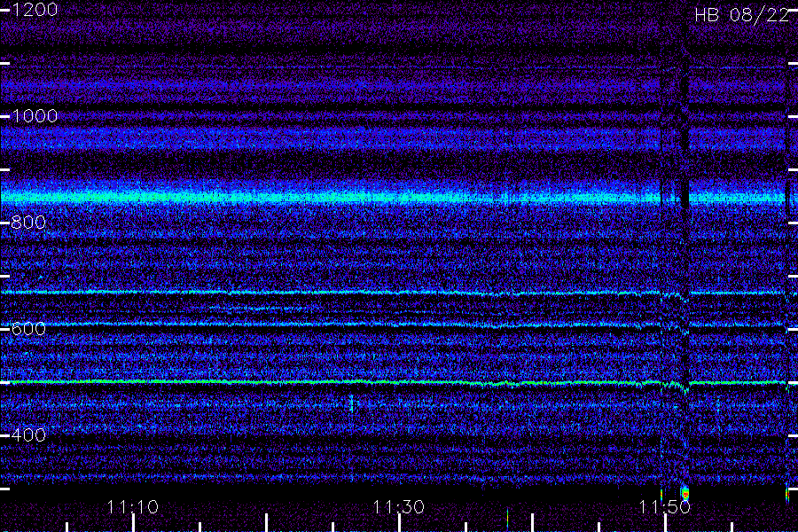Viewport: 798px width, 532px height.
Task: Click the 400 frequency axis label
Action: (x=28, y=435)
